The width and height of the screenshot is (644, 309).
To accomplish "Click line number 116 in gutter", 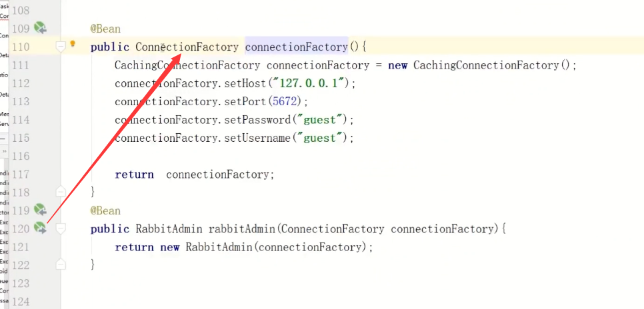I will 21,156.
